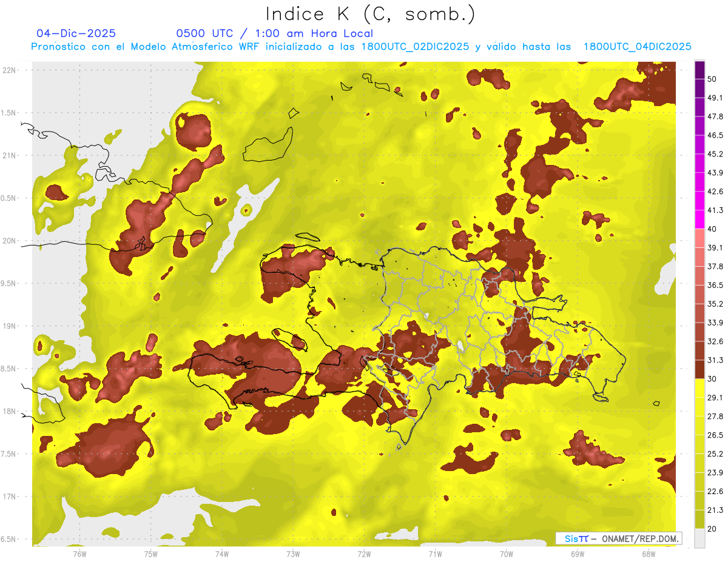Click the 'Pronostico con el Modelo Atmosferico WRF' line

pos(362,47)
